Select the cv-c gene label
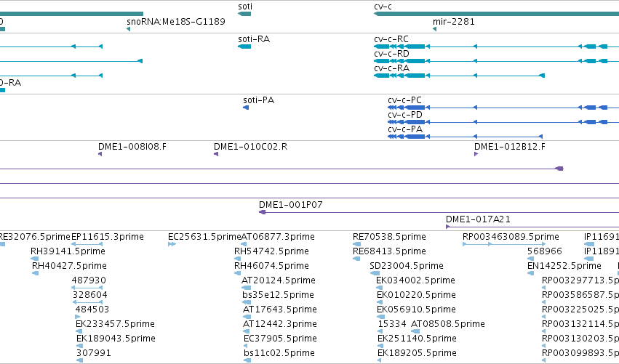 pos(383,7)
